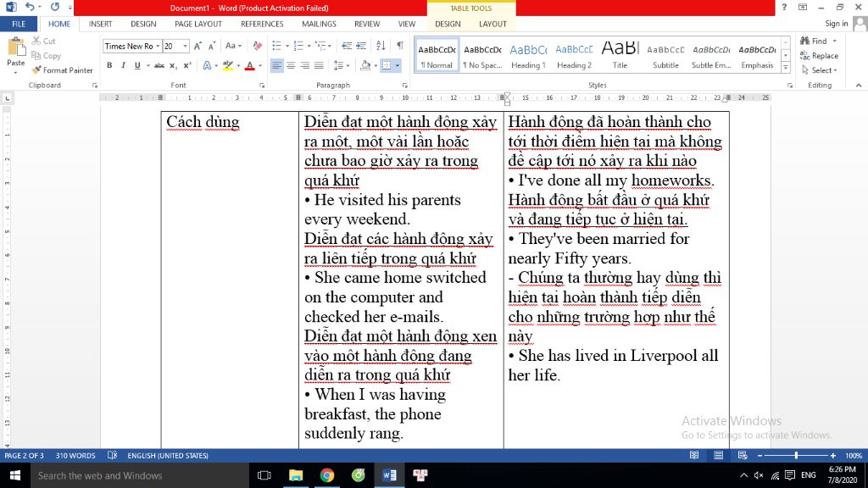Click the Multilevel List icon
The image size is (868, 488).
[320, 46]
